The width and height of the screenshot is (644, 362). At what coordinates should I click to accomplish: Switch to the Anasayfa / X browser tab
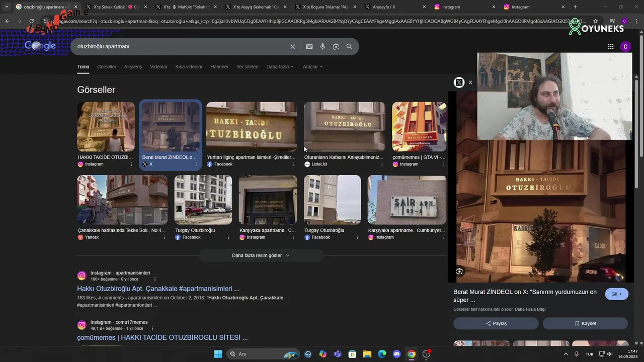[x=395, y=7]
